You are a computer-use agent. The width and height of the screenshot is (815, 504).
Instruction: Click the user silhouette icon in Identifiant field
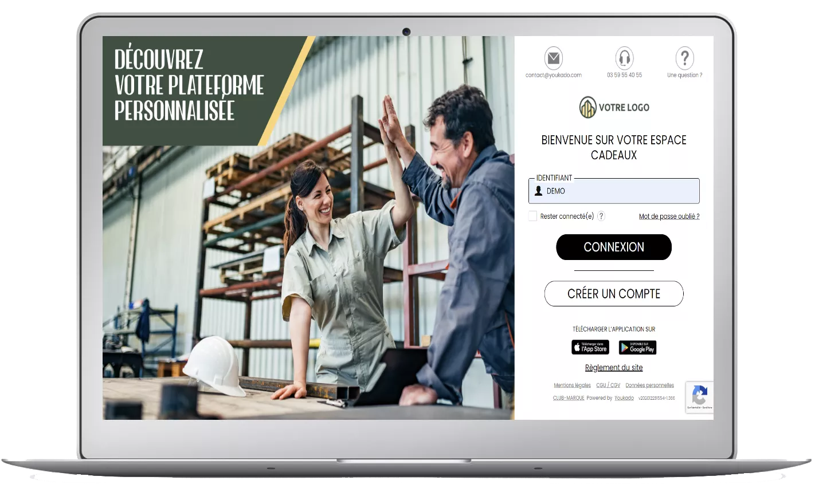[x=538, y=191]
